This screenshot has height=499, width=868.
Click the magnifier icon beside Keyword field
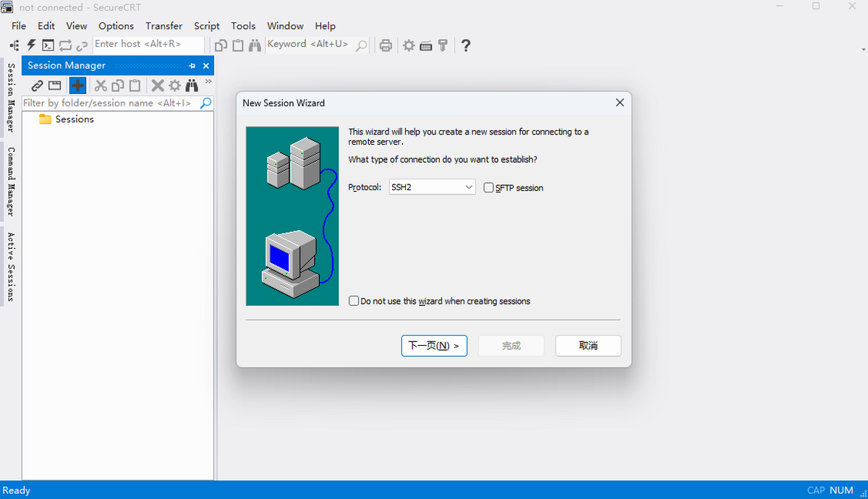[361, 46]
